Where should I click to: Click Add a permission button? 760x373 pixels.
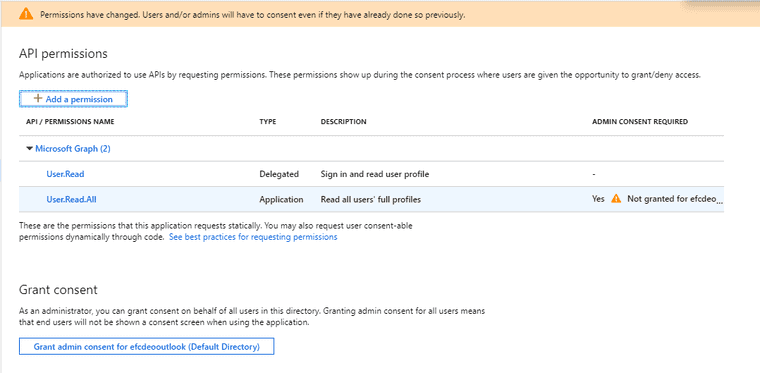73,99
